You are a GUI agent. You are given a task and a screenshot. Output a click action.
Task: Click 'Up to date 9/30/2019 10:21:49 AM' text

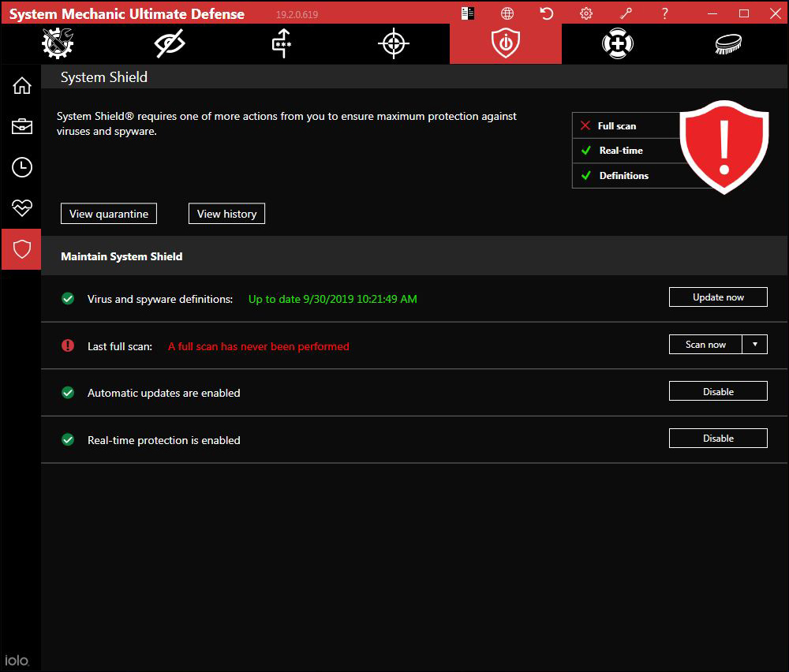click(333, 299)
